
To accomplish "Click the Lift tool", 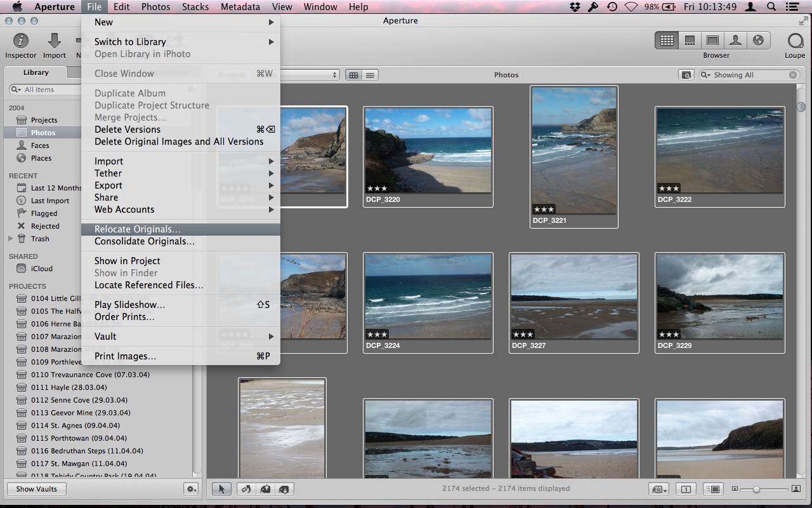I will 266,489.
